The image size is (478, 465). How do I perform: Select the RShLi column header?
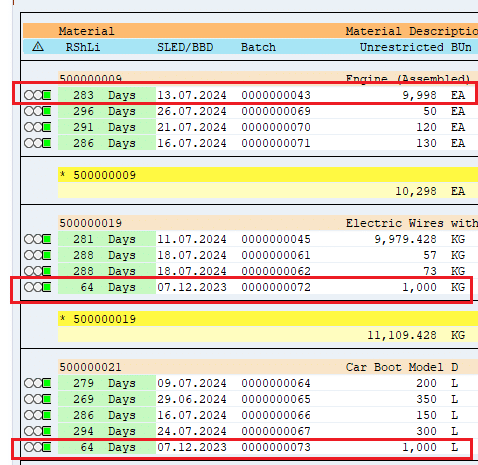(83, 47)
